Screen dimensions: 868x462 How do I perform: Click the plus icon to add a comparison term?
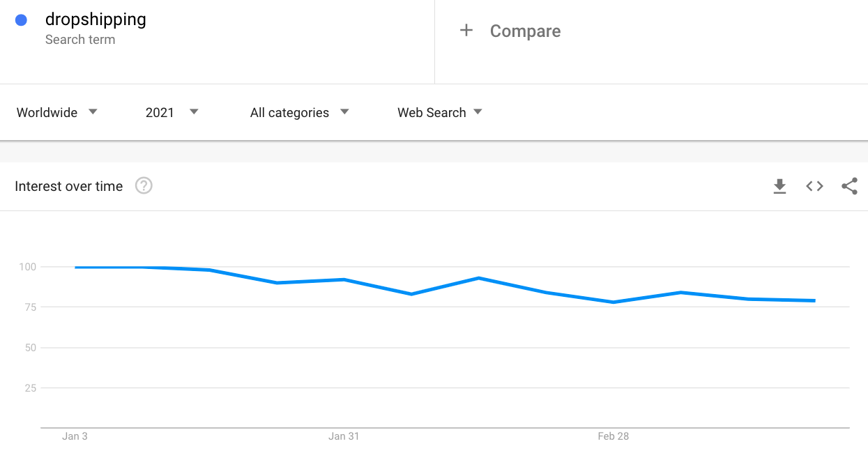(466, 31)
